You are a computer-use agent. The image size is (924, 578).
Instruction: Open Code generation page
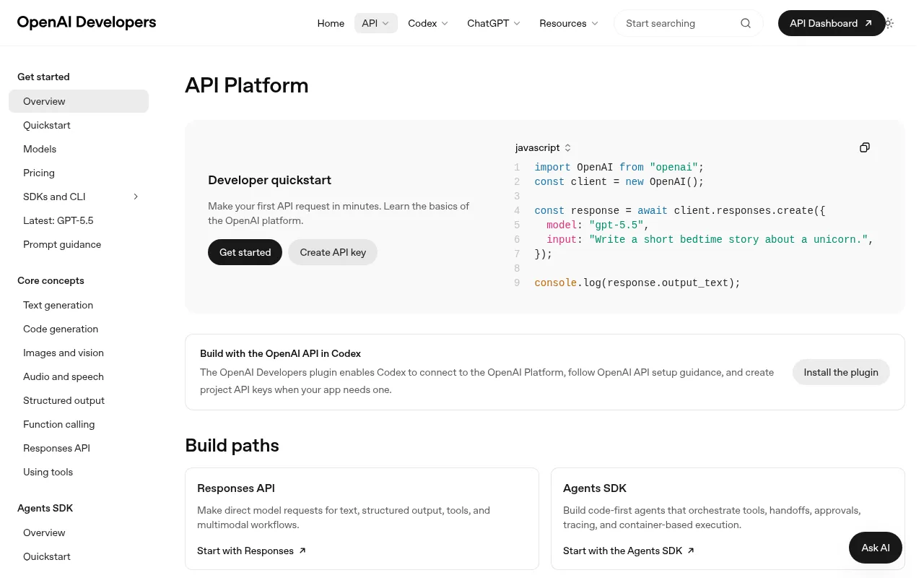coord(79,329)
